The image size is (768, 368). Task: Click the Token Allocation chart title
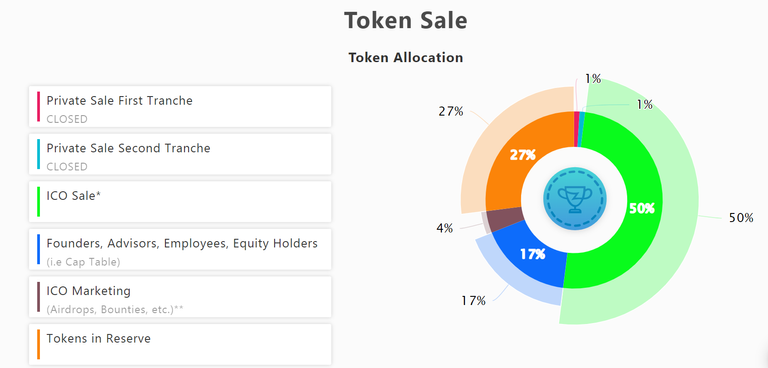click(406, 57)
